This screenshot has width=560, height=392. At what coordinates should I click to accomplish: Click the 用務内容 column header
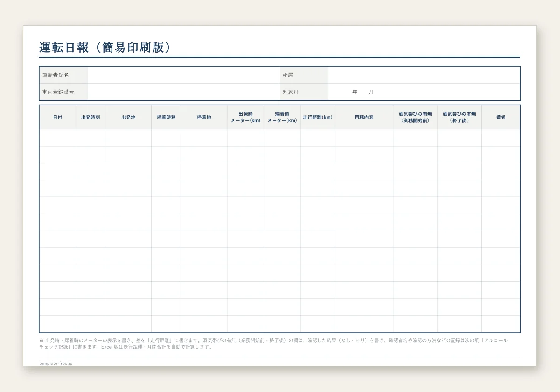click(x=364, y=118)
